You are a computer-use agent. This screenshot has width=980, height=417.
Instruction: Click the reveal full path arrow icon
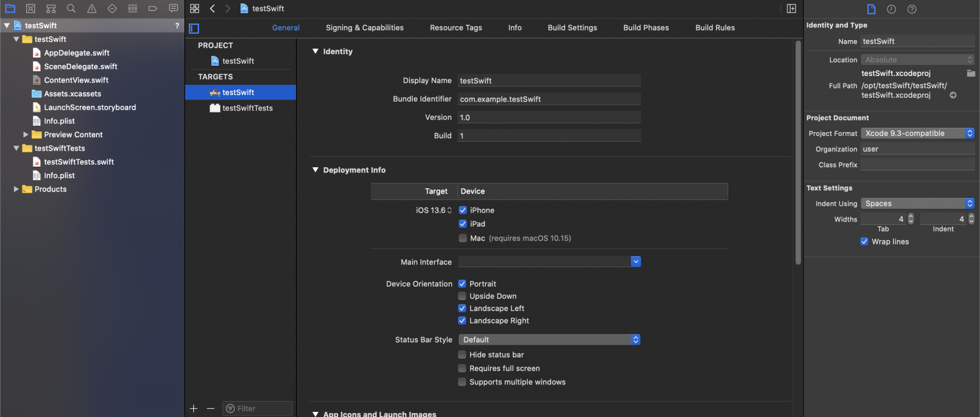pos(953,95)
